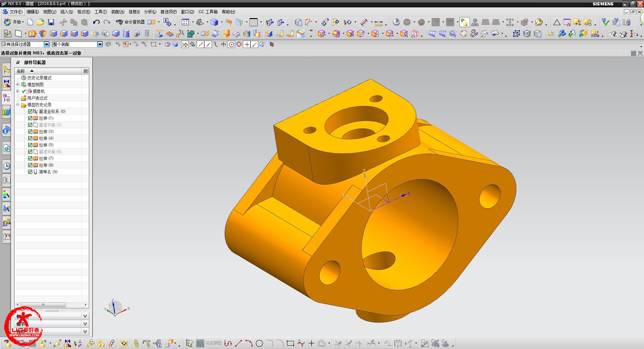This screenshot has height=349, width=644.
Task: Toggle the 拉伸 (1) feature checkbox
Action: pos(30,118)
